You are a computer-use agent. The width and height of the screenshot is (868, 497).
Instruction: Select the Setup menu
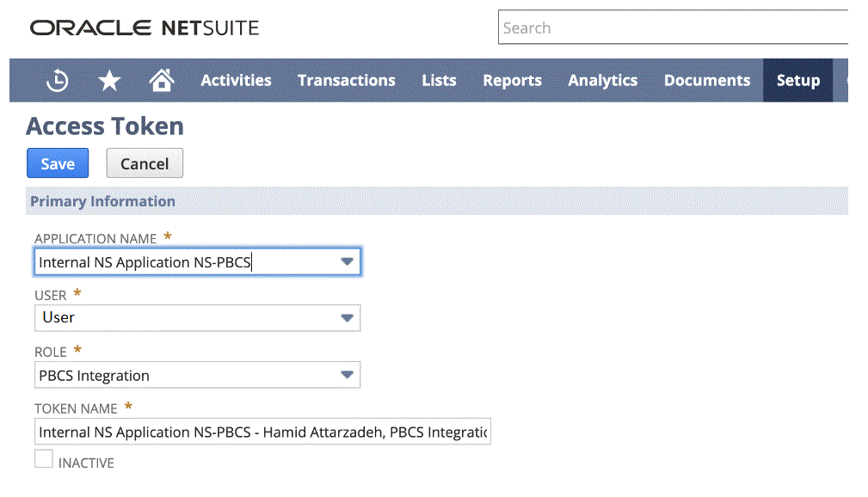click(x=797, y=80)
